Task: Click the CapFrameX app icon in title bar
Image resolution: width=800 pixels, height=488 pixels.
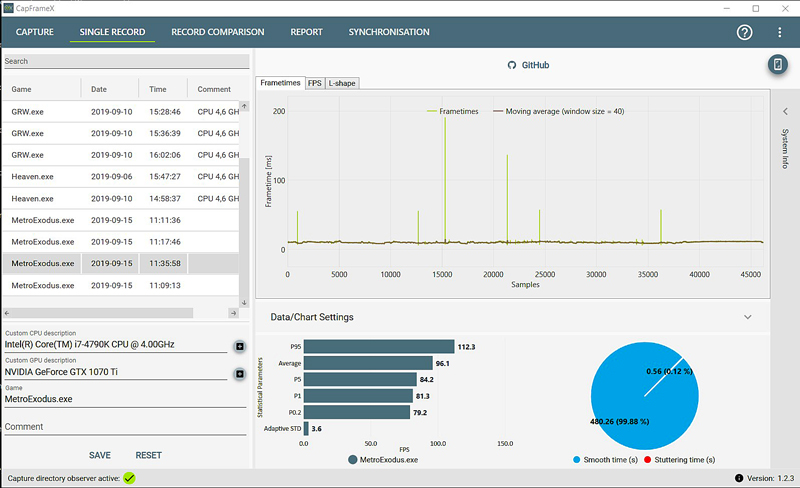Action: [8, 8]
